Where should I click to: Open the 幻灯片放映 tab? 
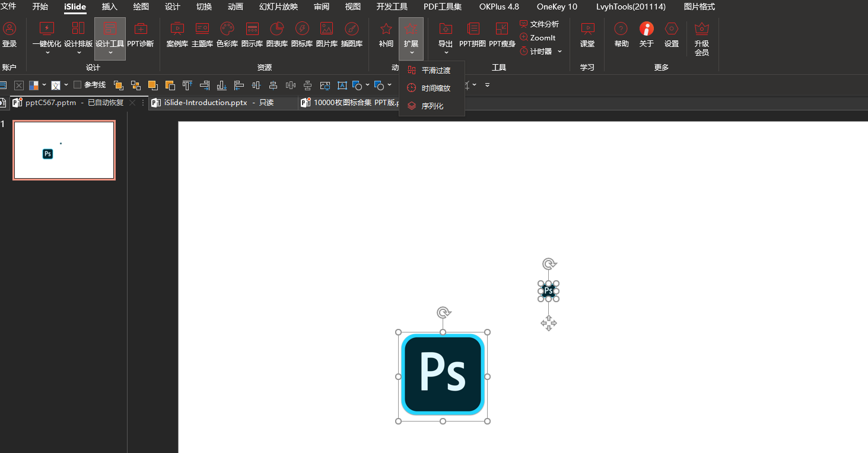(279, 7)
